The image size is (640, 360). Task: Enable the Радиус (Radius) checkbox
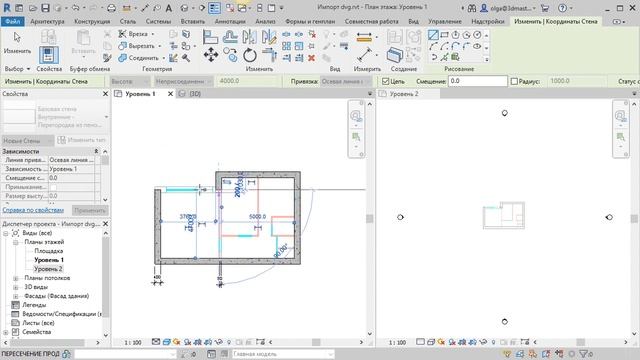(514, 81)
